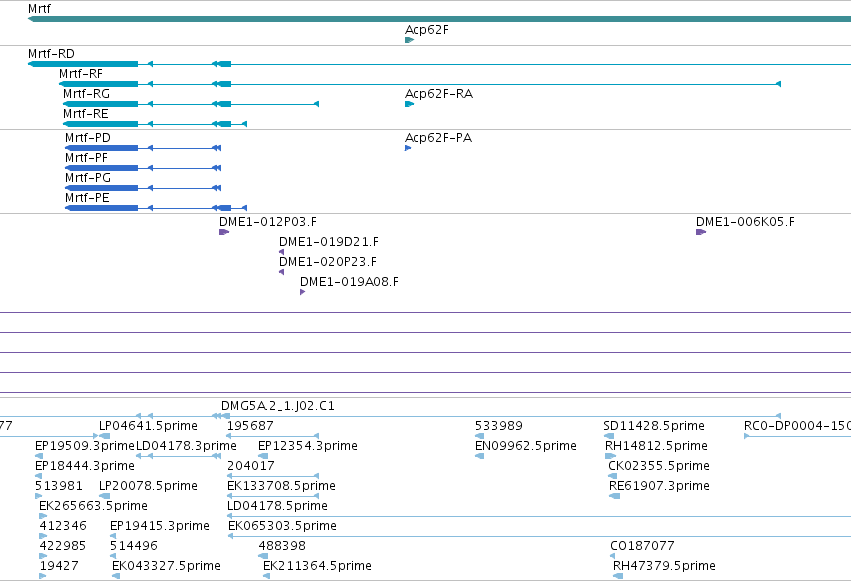Click the EP18444.3prime EST label
The image size is (851, 581).
click(85, 466)
